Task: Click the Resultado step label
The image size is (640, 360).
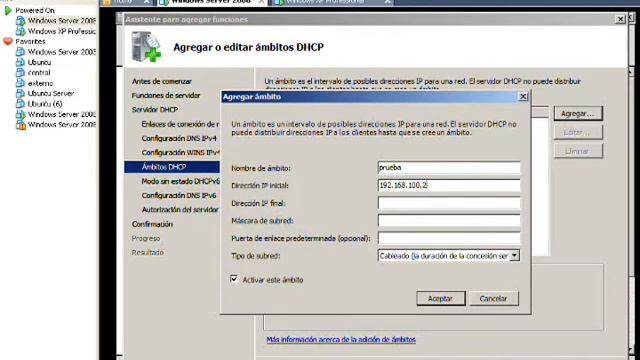Action: click(x=147, y=253)
